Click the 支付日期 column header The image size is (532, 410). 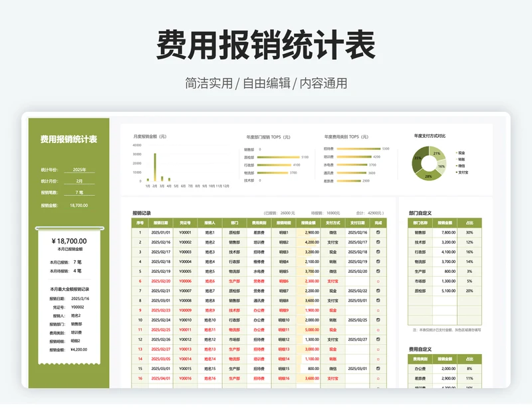[x=358, y=223]
